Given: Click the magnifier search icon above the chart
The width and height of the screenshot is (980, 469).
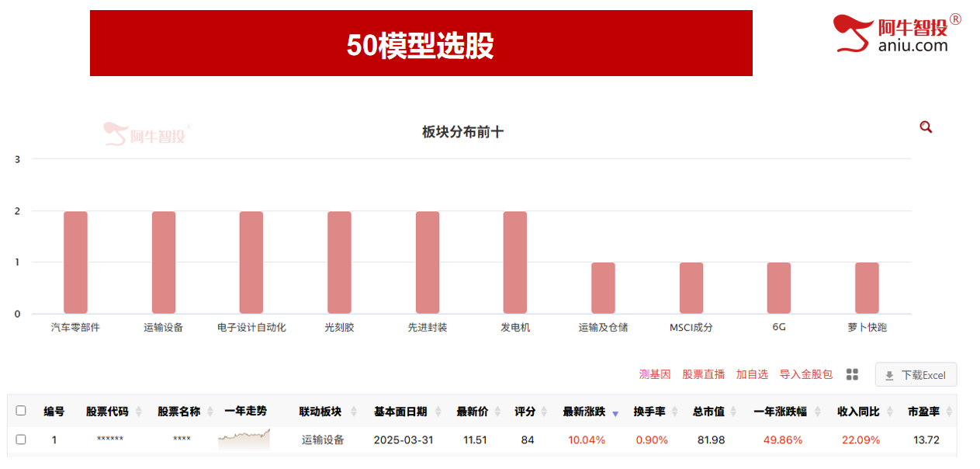Looking at the screenshot, I should tap(926, 127).
